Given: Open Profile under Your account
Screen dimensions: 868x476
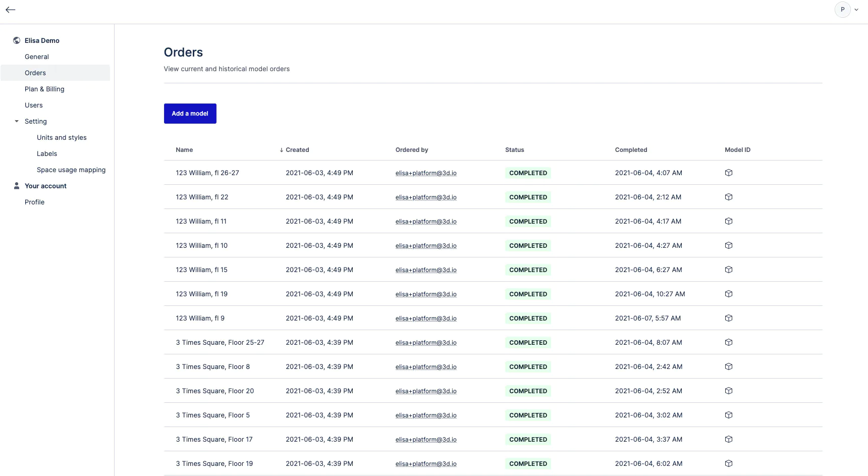Looking at the screenshot, I should tap(34, 202).
